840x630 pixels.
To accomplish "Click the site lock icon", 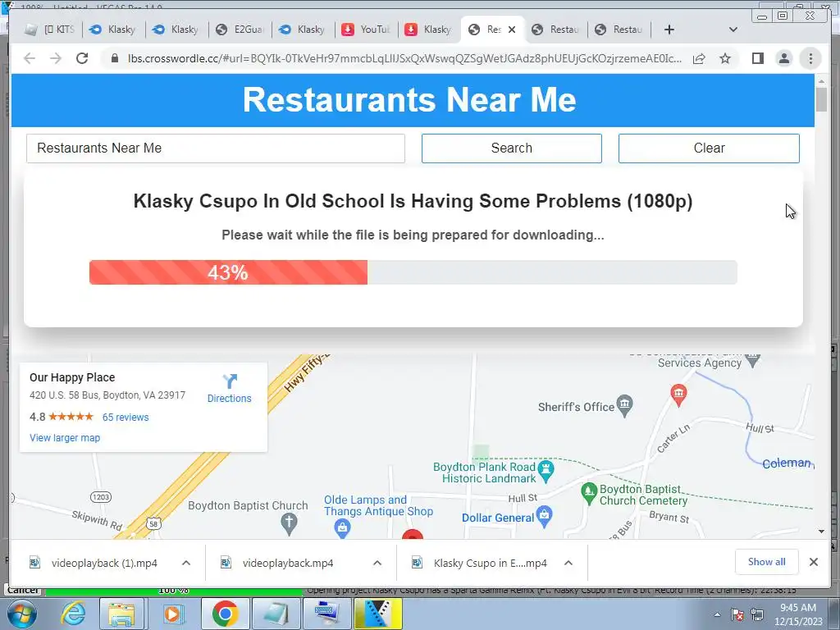I will pos(114,58).
